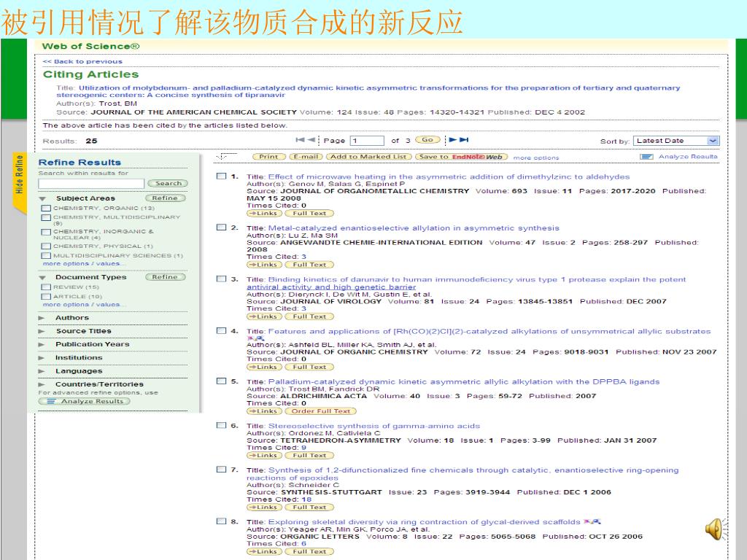Image resolution: width=747 pixels, height=560 pixels.
Task: Click more options under Document Types
Action: 84,305
